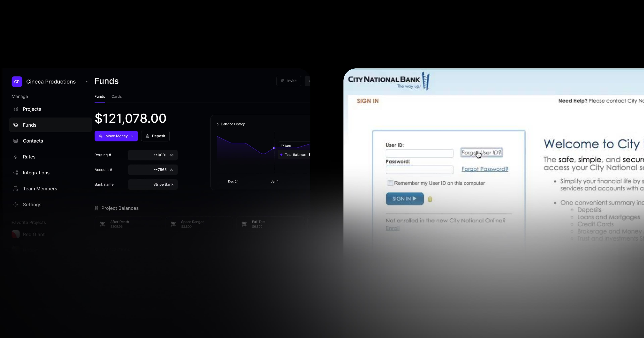Open Settings in the sidebar
Image resolution: width=644 pixels, height=338 pixels.
tap(50, 205)
